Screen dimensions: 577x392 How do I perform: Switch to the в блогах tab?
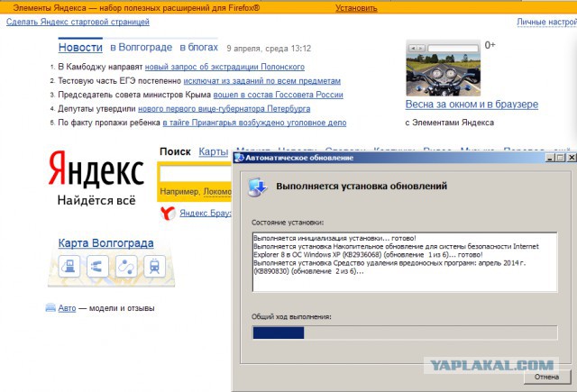(x=198, y=48)
